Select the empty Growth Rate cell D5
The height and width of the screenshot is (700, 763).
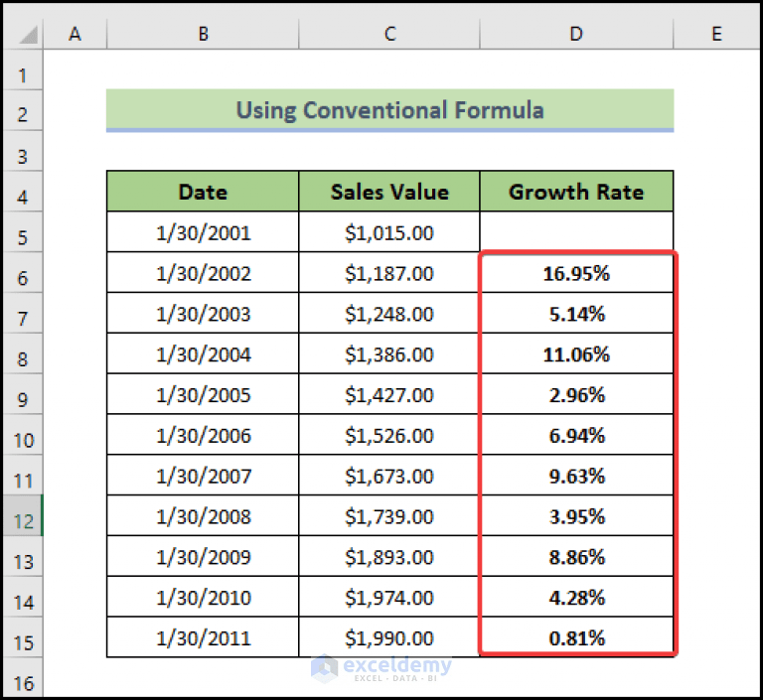click(576, 232)
